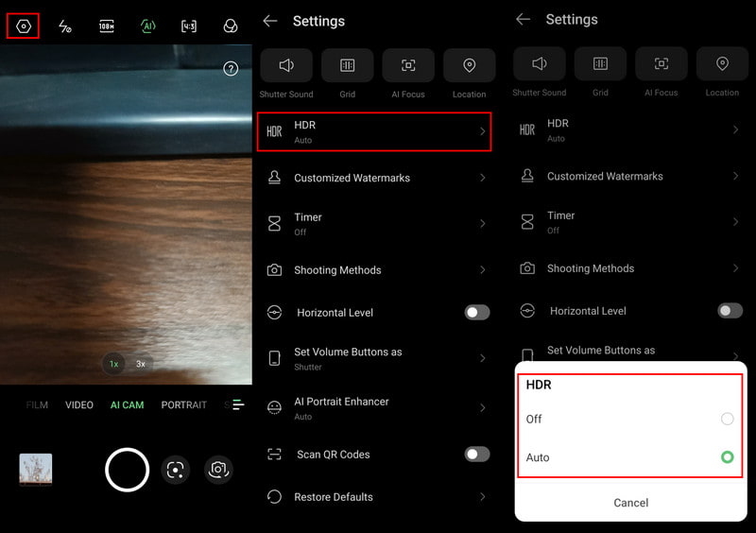Select the AI CAM mode tab
Screen dimensions: 756x533
(127, 404)
